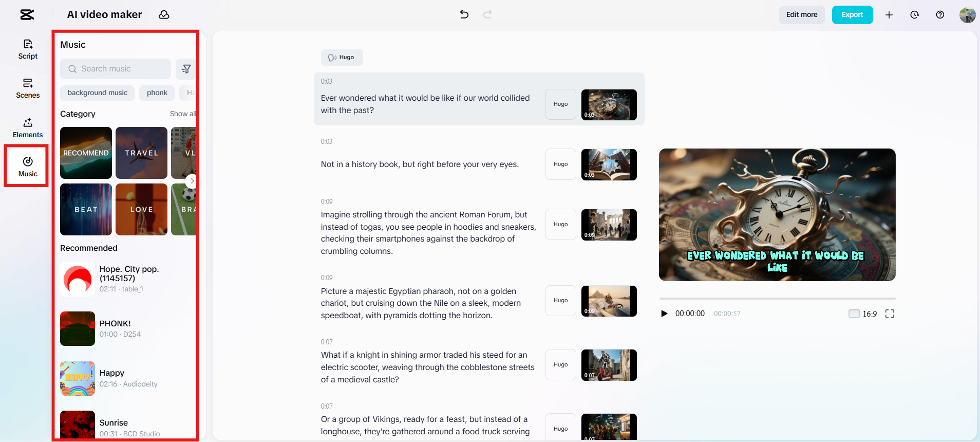
Task: Expand categories with the right arrow chevron
Action: coord(192,181)
